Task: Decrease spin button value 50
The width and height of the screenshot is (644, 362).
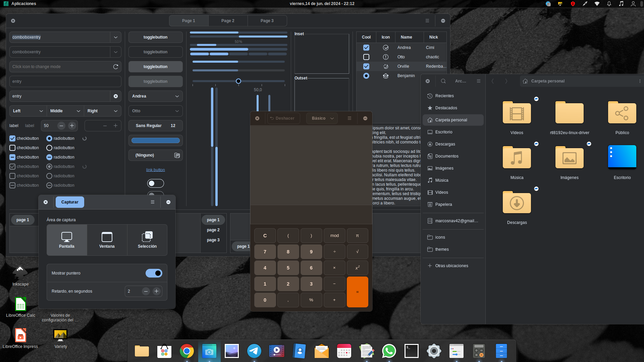Action: click(x=61, y=126)
